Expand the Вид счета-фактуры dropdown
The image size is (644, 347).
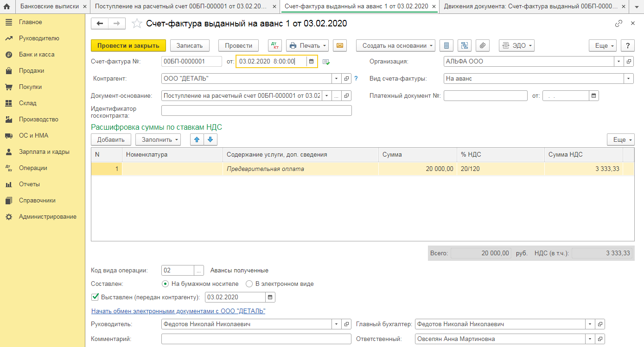click(x=629, y=79)
